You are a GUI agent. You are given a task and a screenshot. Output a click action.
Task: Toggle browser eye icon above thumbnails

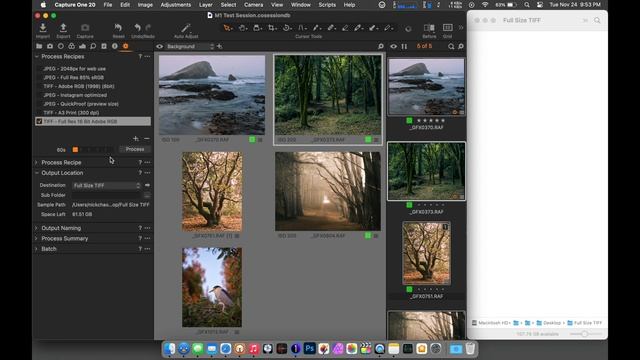tap(393, 46)
